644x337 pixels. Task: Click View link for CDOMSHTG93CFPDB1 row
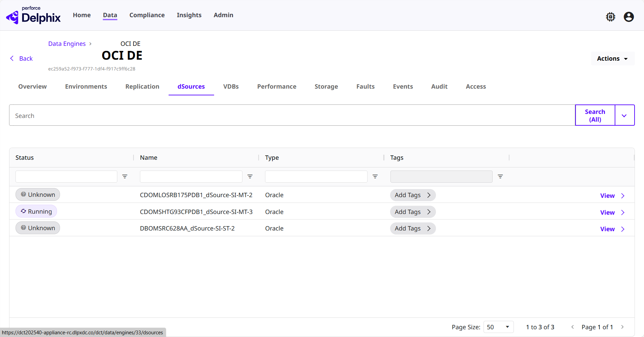(607, 213)
